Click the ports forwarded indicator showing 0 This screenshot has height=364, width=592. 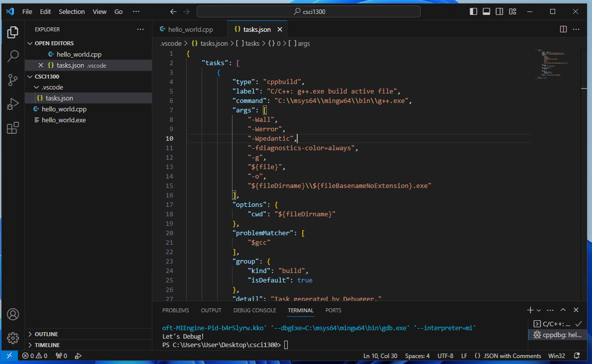click(61, 356)
